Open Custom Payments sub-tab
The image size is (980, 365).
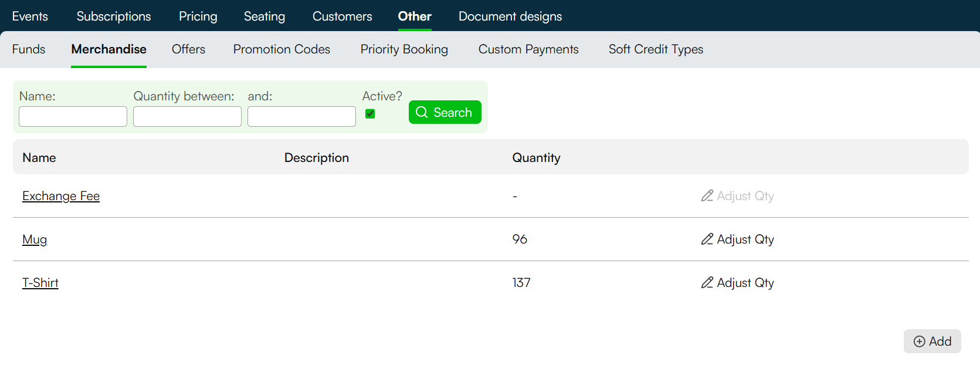coord(528,49)
